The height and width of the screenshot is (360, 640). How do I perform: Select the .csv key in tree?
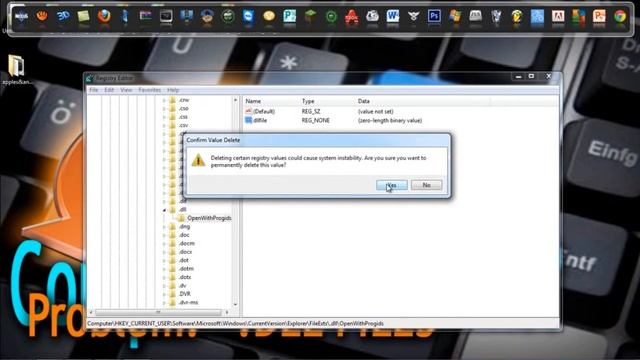[183, 125]
